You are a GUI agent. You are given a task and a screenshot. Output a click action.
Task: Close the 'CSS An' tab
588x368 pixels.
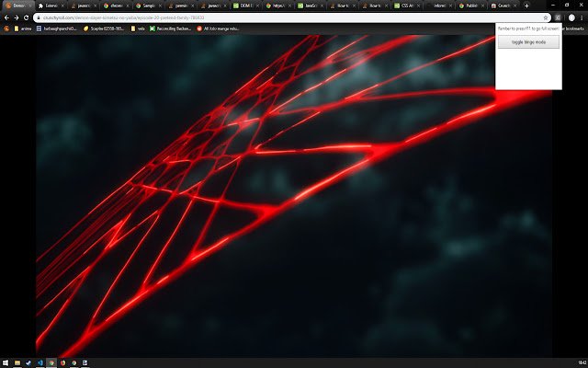(419, 6)
